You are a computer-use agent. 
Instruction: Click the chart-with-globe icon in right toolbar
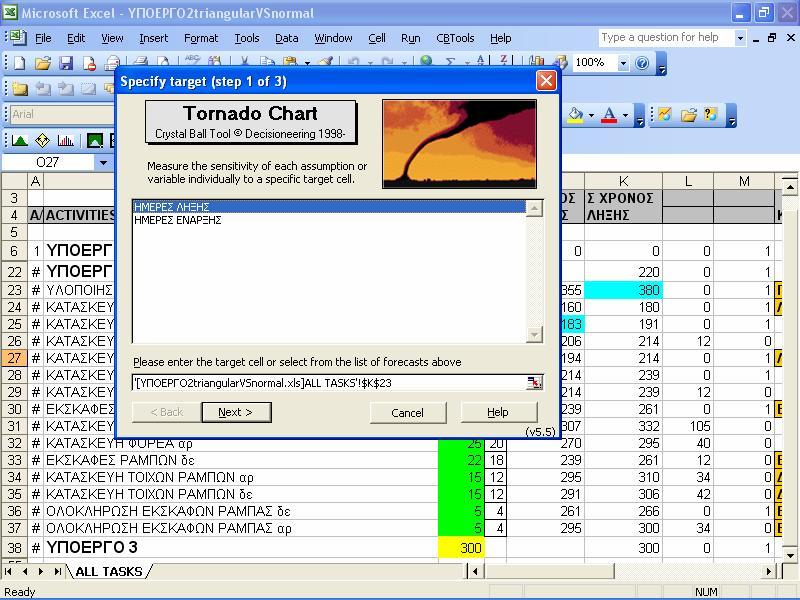point(664,114)
